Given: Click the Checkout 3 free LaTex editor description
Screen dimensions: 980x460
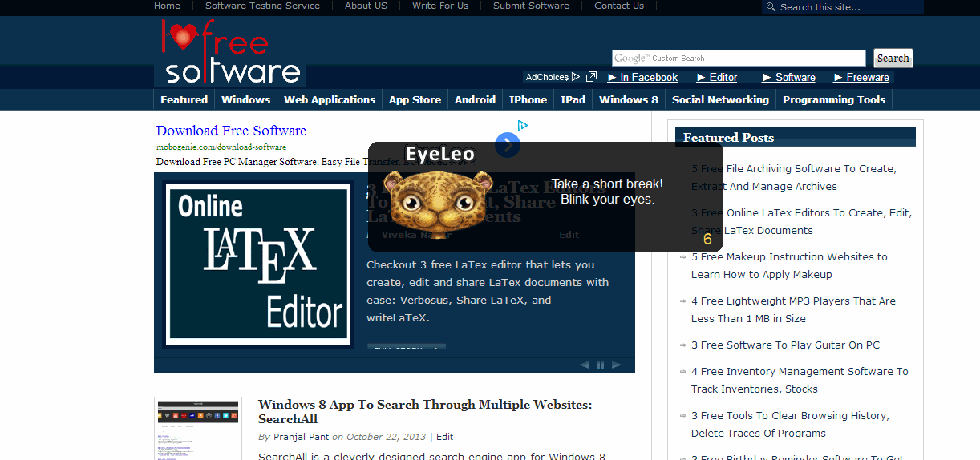Looking at the screenshot, I should 488,292.
